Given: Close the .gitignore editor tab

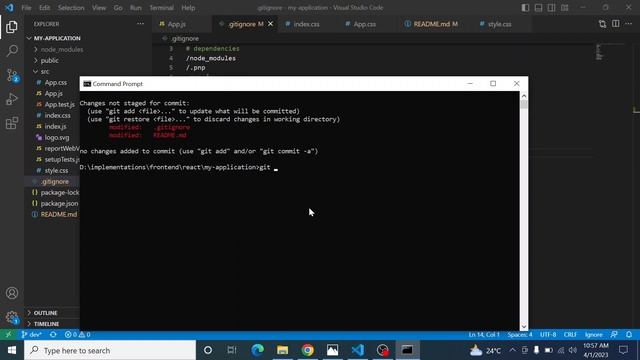Looking at the screenshot, I should pos(270,24).
